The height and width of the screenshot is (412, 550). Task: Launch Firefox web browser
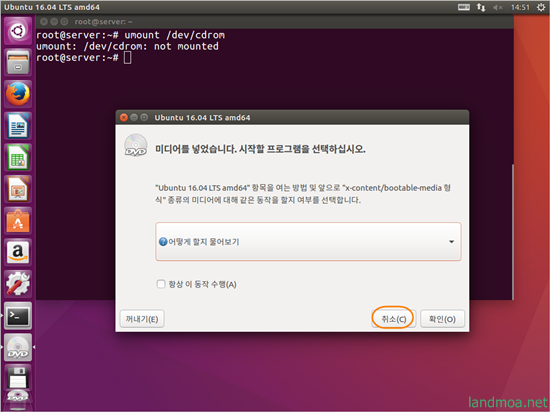coord(18,94)
